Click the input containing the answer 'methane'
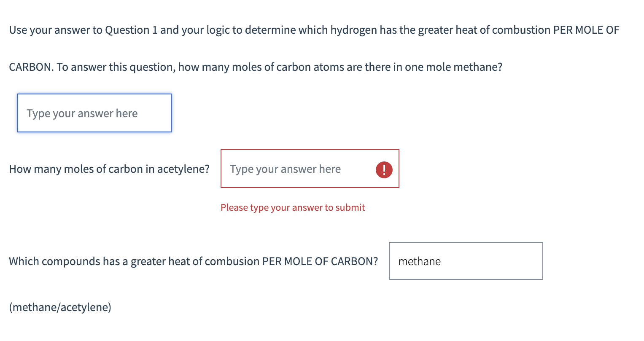 point(466,261)
